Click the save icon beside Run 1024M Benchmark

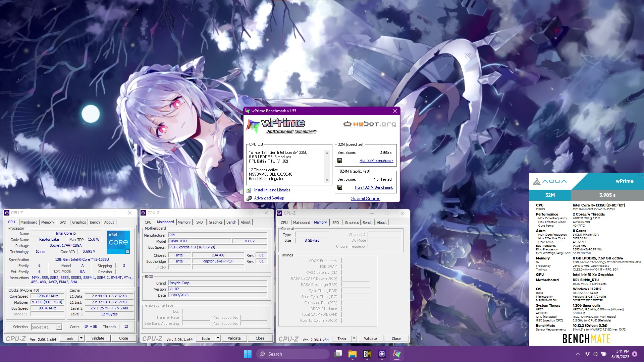tap(340, 187)
